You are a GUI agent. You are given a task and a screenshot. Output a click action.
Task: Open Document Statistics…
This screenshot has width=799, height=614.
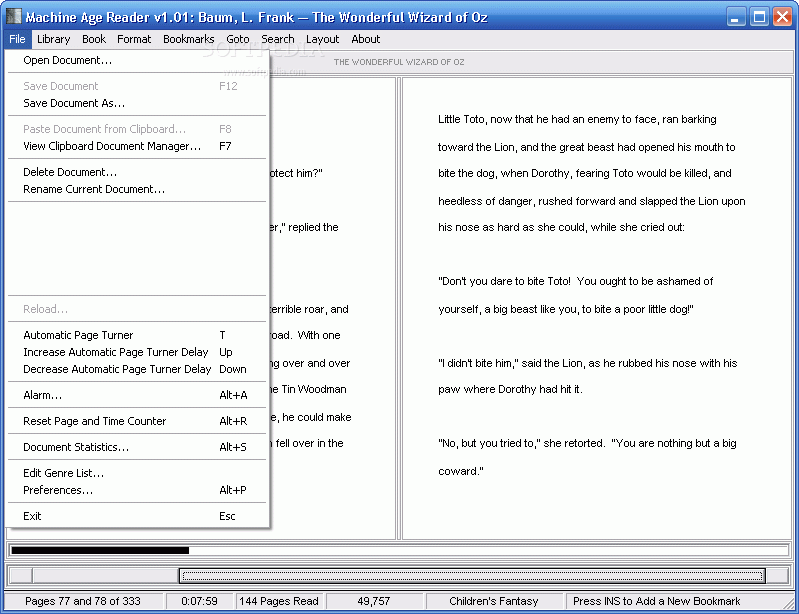click(137, 447)
